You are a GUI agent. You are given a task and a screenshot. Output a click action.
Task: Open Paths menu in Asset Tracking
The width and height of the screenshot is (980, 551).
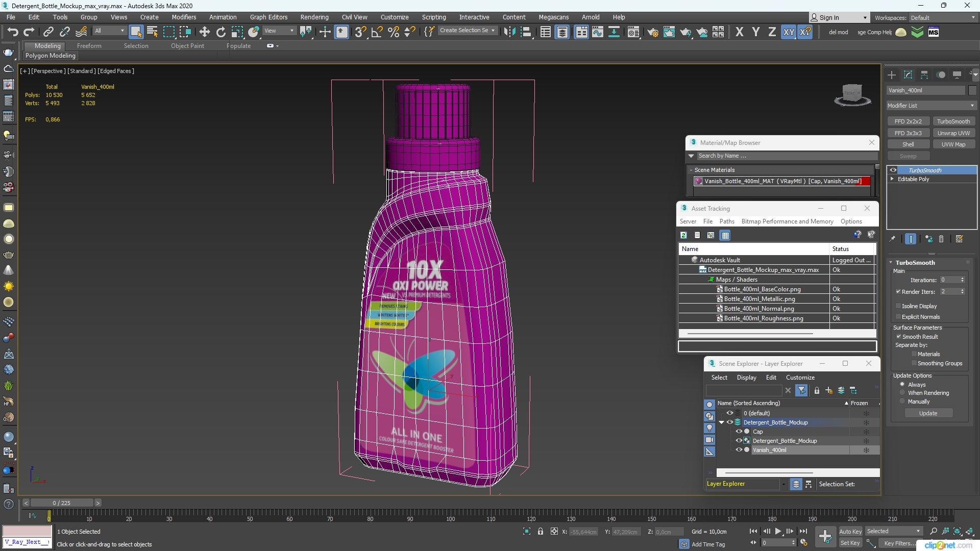pyautogui.click(x=727, y=221)
